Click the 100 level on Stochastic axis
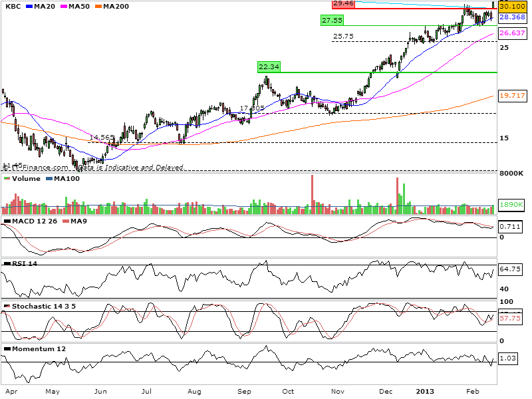532x399 pixels. (x=507, y=302)
